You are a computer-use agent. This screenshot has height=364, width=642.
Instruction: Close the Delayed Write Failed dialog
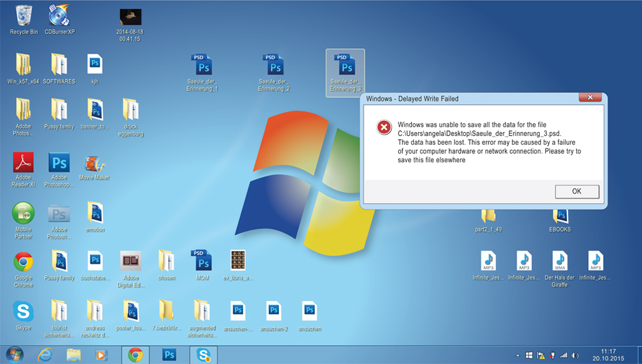(x=590, y=97)
